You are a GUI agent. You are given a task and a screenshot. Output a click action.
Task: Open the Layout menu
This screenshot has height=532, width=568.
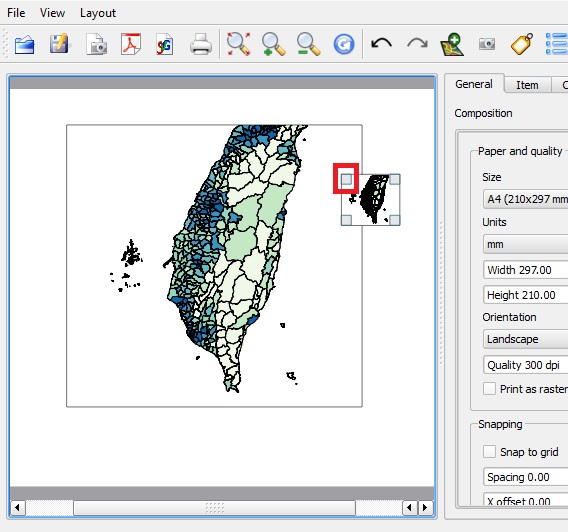point(98,13)
